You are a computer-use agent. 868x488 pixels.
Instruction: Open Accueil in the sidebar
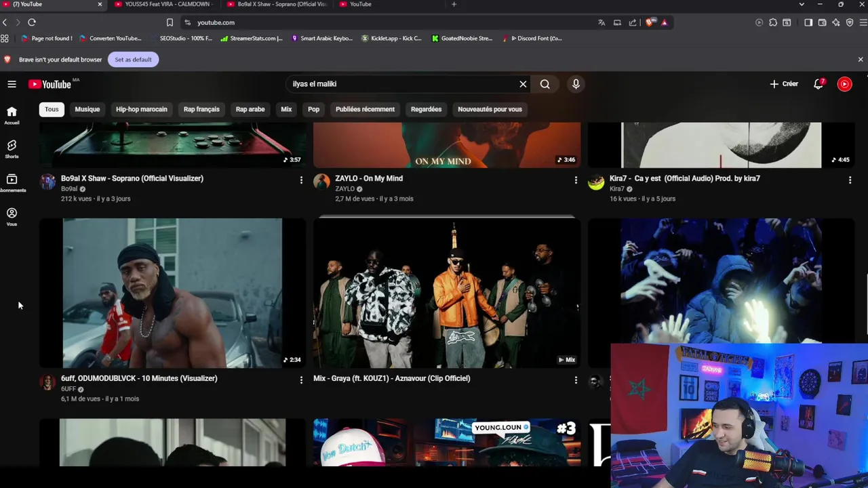(x=12, y=115)
